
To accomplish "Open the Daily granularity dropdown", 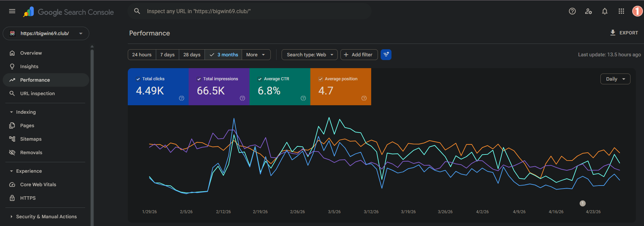I will [615, 79].
